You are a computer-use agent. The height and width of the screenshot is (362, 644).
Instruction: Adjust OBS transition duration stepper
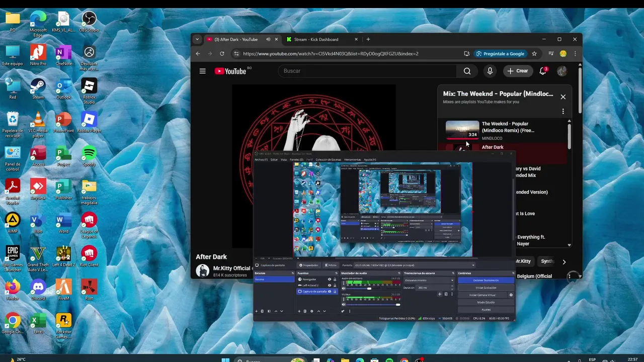pyautogui.click(x=452, y=288)
